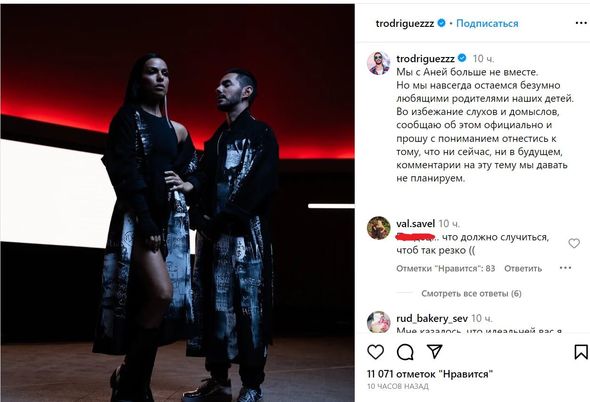Open the options dots on val.savel's comment
Viewport: 590px width, 402px height.
point(565,268)
